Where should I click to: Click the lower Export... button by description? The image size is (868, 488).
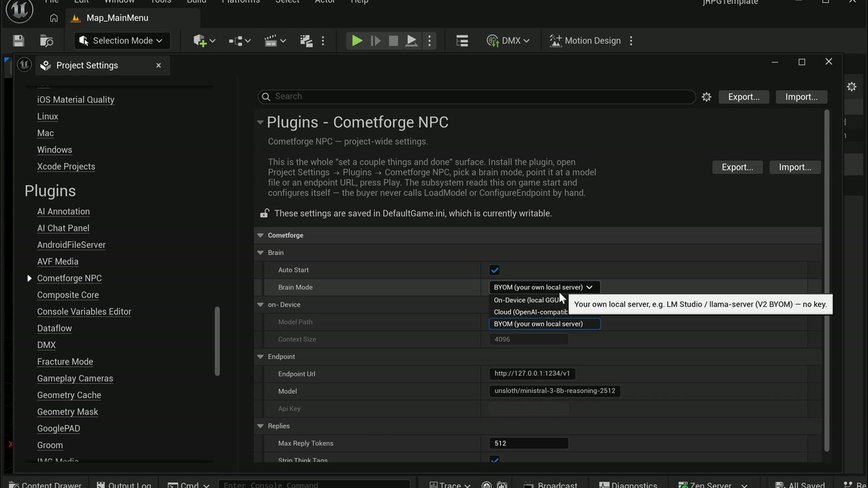click(x=737, y=167)
